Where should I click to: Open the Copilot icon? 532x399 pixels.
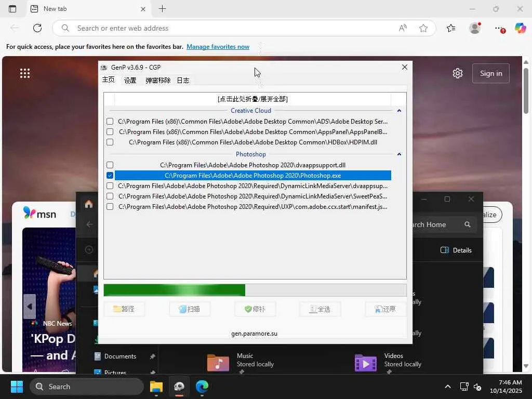click(x=520, y=28)
